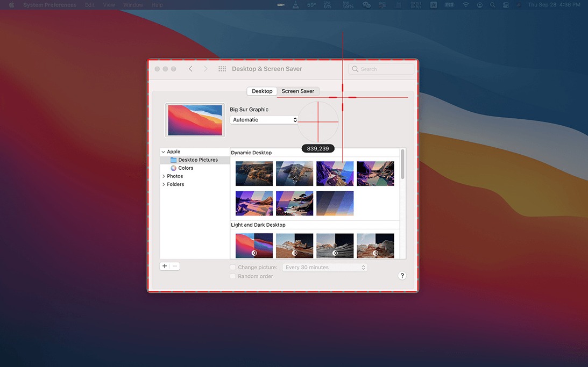Open the Every 30 minutes interval dropdown

324,267
